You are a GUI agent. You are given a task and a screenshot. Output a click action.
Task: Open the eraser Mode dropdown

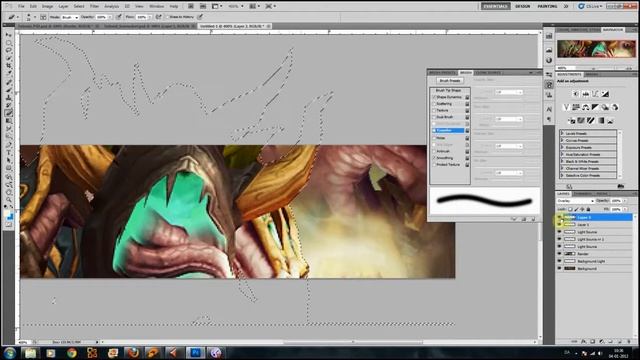click(x=70, y=17)
